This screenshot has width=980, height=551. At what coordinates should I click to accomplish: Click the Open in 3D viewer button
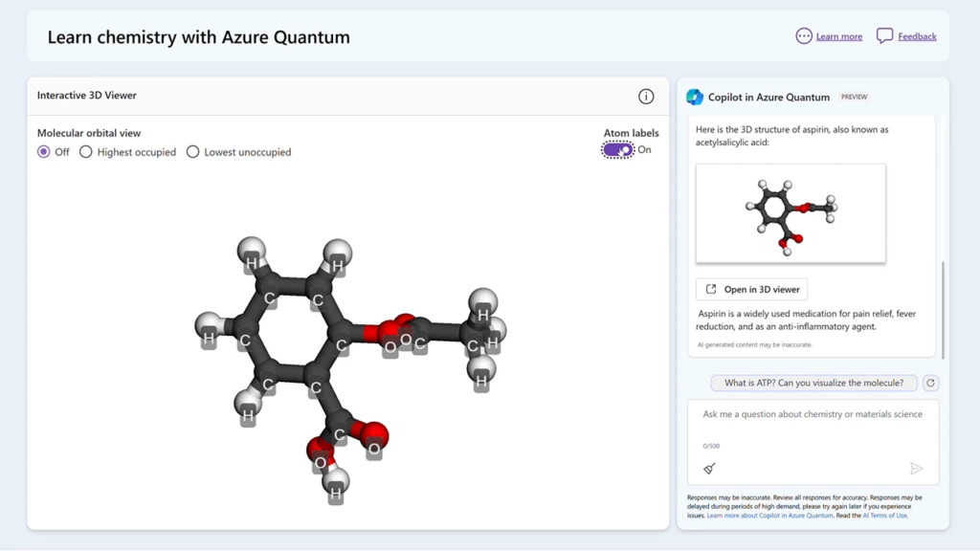[751, 290]
